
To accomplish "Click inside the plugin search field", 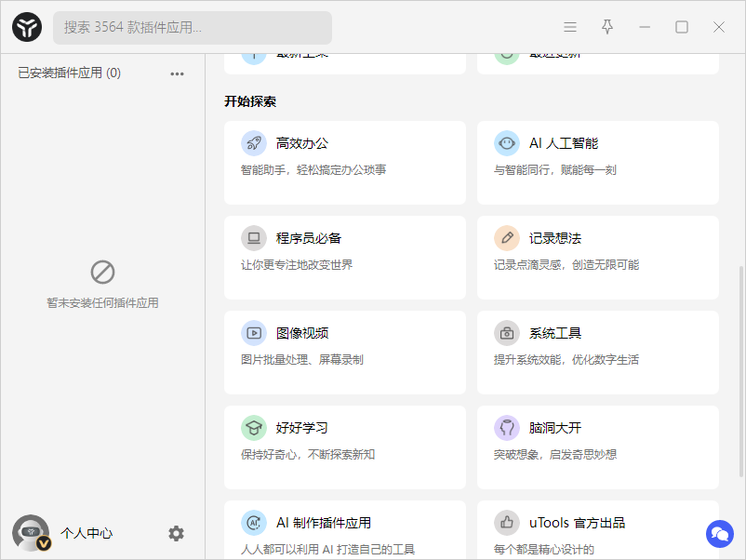I will [191, 27].
